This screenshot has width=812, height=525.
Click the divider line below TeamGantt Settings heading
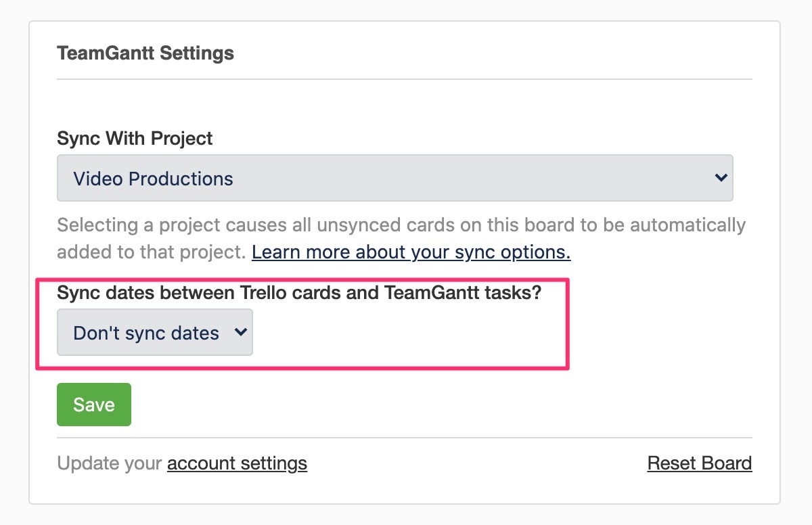[404, 80]
